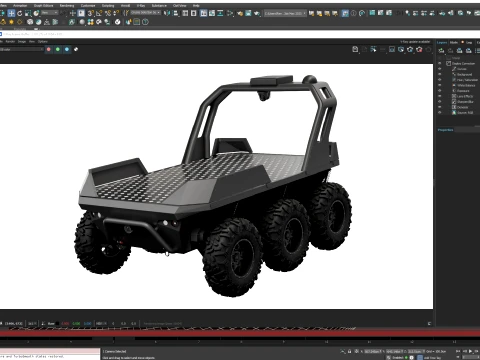Open the frame buffer channel dropdown

(x=22, y=49)
